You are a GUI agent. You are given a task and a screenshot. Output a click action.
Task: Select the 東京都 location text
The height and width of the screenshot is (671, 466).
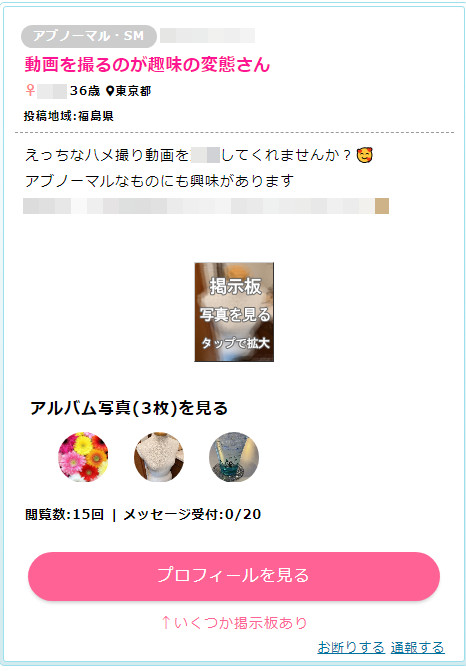point(133,91)
